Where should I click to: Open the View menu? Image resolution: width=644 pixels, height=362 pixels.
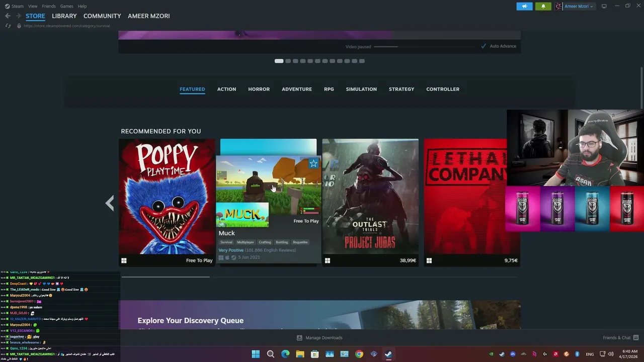(33, 6)
